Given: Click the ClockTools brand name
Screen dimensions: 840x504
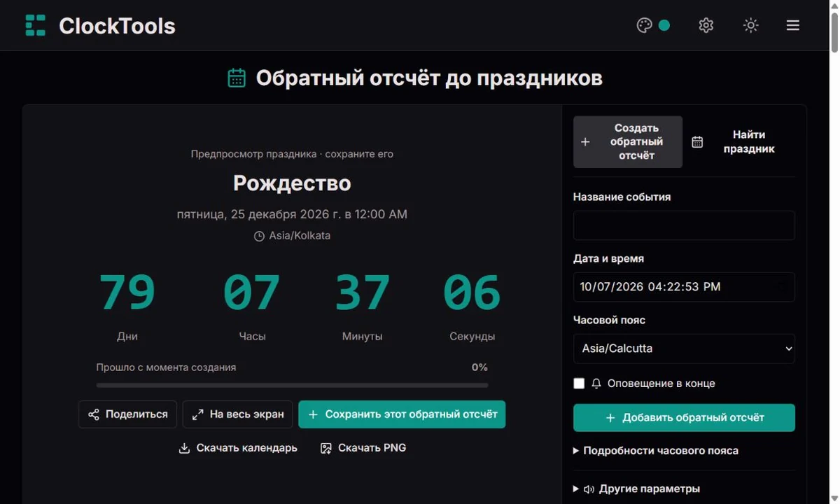Looking at the screenshot, I should point(117,26).
